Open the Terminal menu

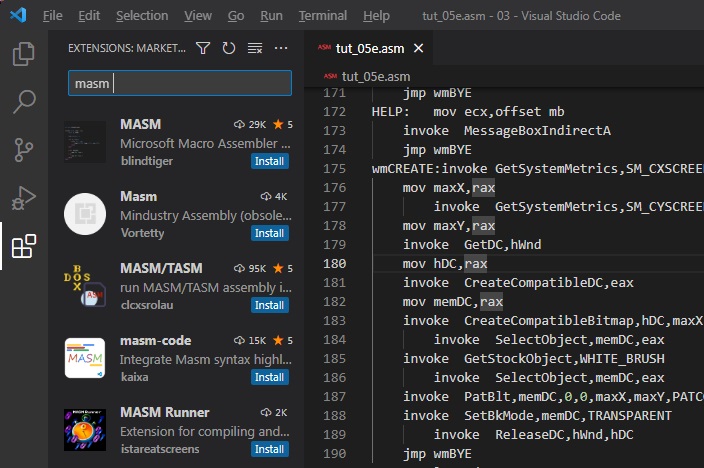(322, 16)
